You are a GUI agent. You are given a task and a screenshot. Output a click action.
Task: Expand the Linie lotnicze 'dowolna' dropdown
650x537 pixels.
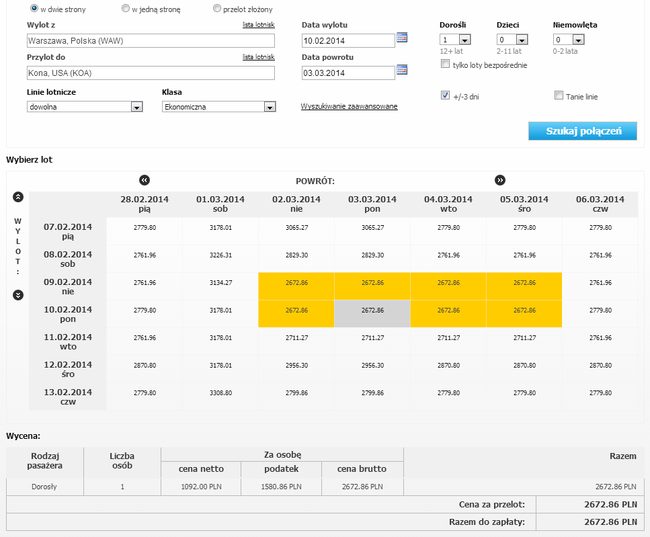click(85, 107)
